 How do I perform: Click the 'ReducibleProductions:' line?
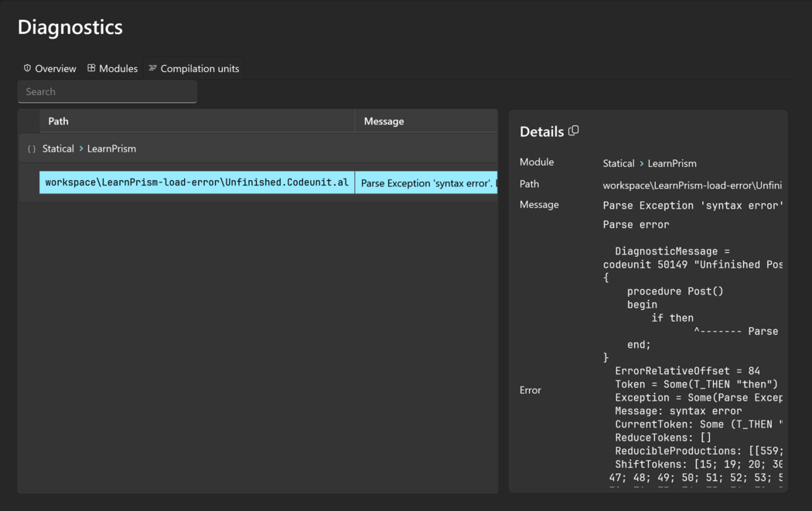(x=698, y=451)
